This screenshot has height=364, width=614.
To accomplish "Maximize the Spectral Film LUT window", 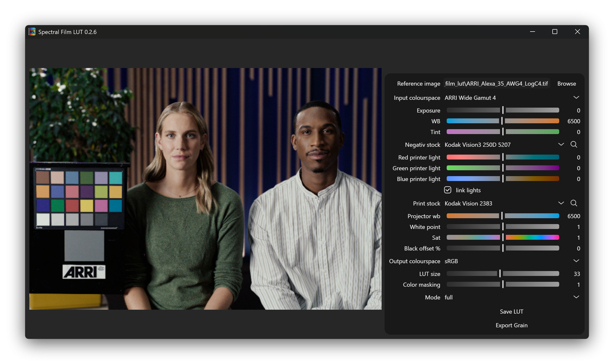I will pos(555,32).
